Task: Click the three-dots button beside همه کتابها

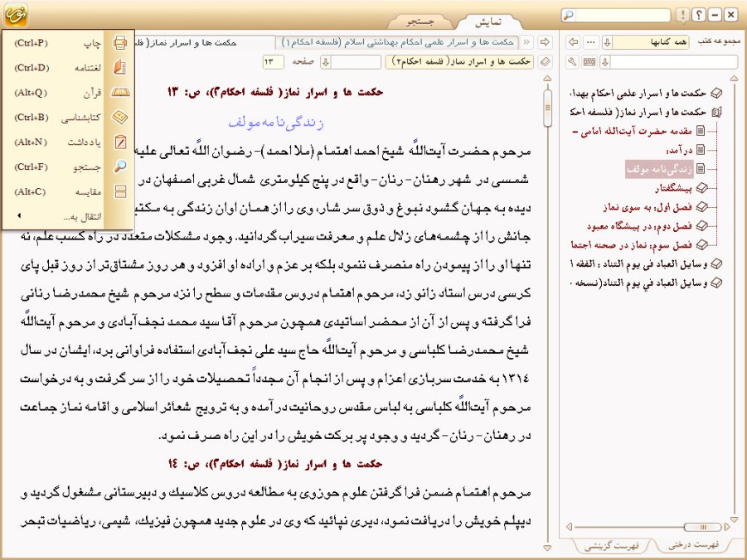Action: (x=591, y=42)
